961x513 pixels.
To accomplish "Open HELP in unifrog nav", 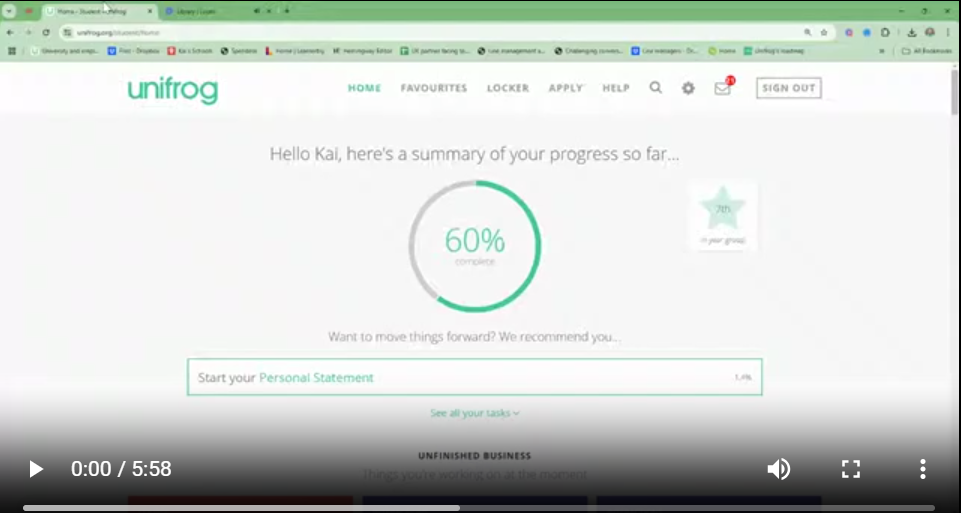I will click(x=616, y=88).
